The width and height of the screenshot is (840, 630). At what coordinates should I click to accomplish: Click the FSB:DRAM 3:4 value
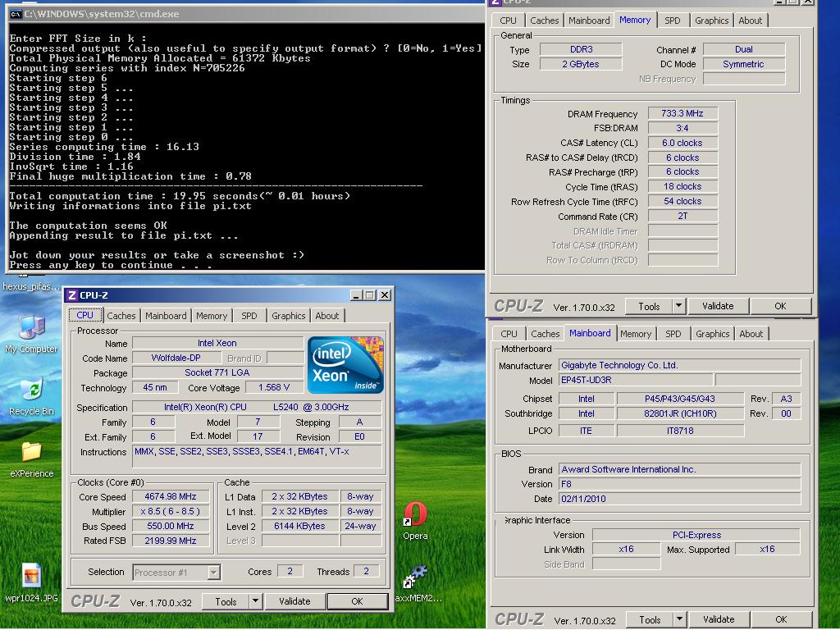click(682, 128)
